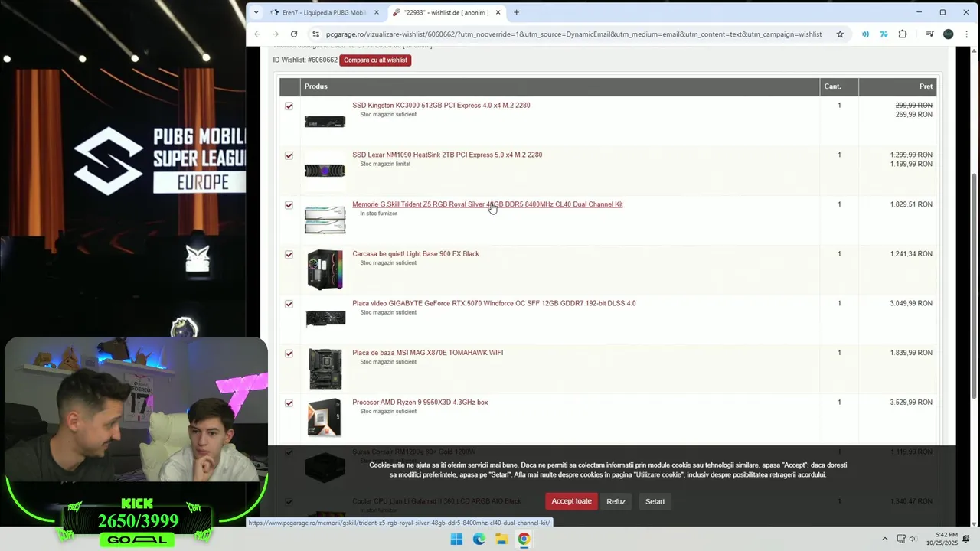980x551 pixels.
Task: Open the volume tray icon
Action: point(913,539)
